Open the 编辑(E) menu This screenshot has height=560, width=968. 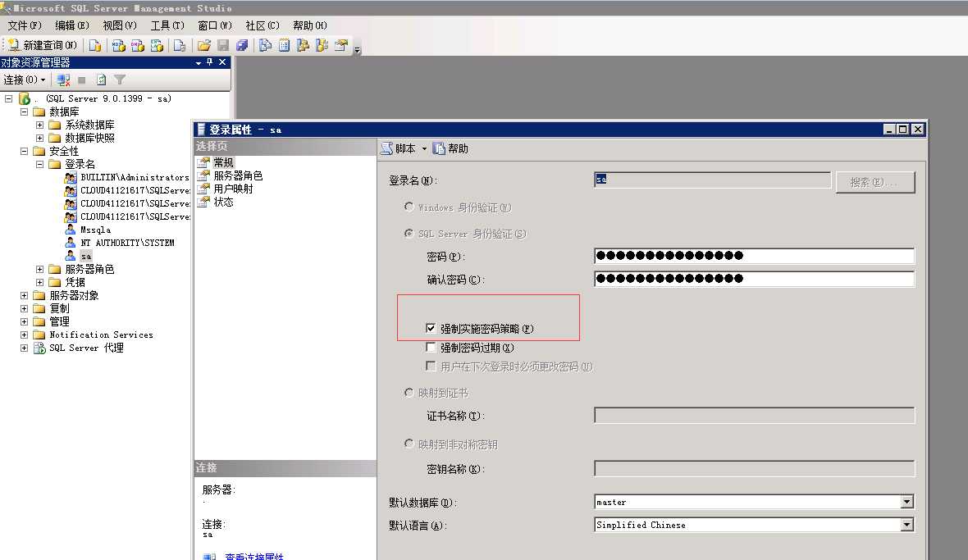coord(72,25)
